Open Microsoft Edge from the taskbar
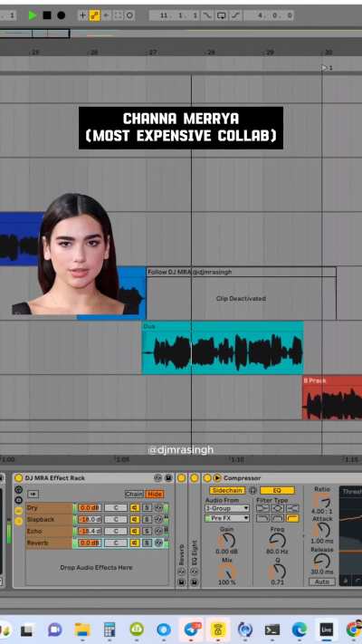Screen dimensions: 362x644 coord(300,629)
